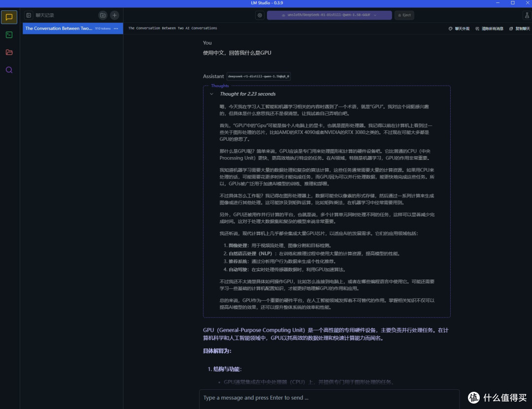Click the chat title in the header
Viewport: 532px width, 409px height.
(x=173, y=28)
